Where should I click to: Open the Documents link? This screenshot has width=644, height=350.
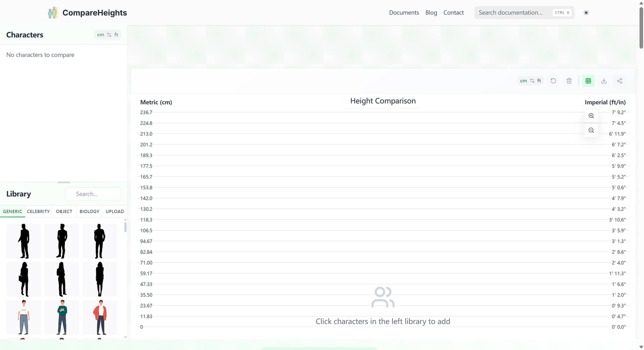[404, 13]
